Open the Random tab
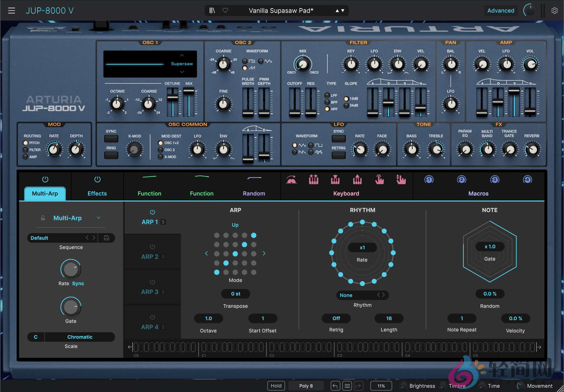564x392 pixels. (x=254, y=193)
